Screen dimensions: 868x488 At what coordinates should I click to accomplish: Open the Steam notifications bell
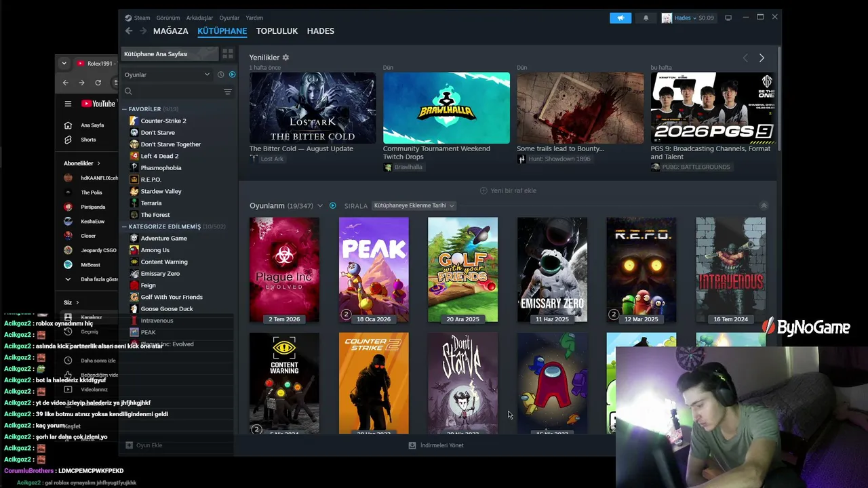(646, 18)
